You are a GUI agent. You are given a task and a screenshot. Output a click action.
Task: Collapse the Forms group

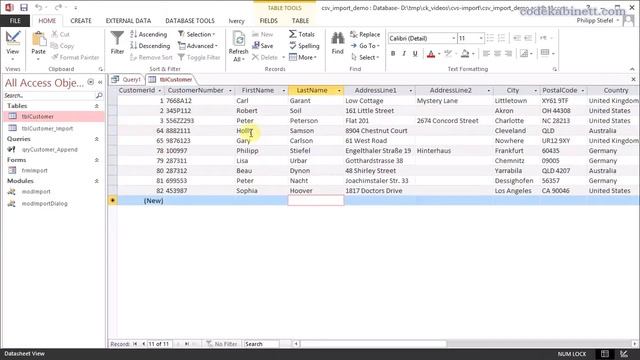coord(97,160)
